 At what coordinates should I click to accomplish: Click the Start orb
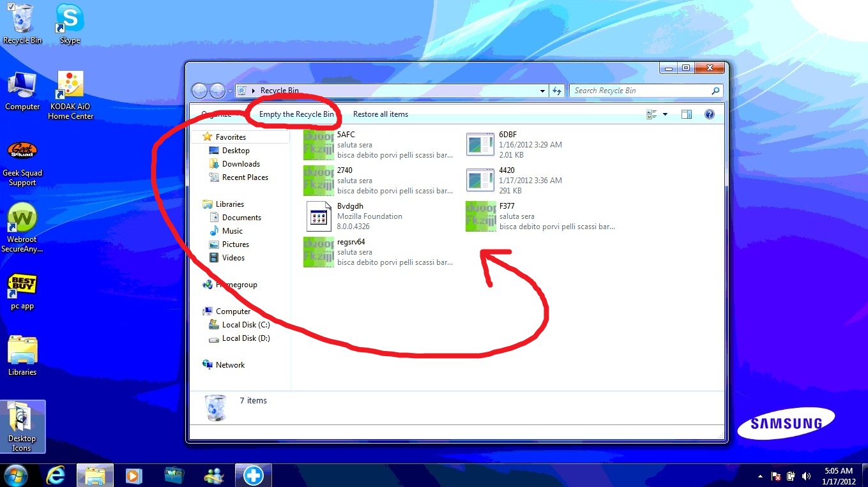coord(15,476)
